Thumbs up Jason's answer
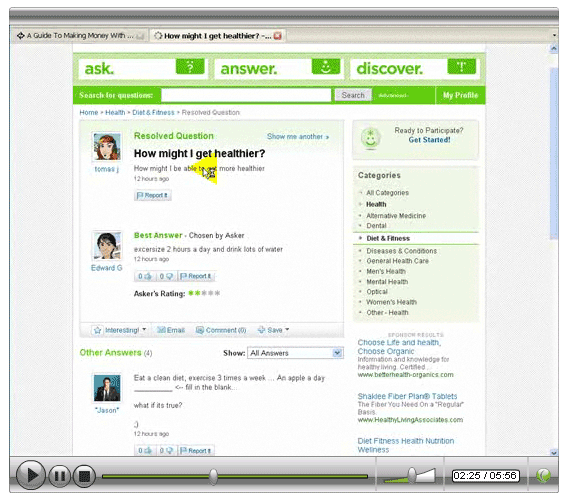 pos(145,450)
